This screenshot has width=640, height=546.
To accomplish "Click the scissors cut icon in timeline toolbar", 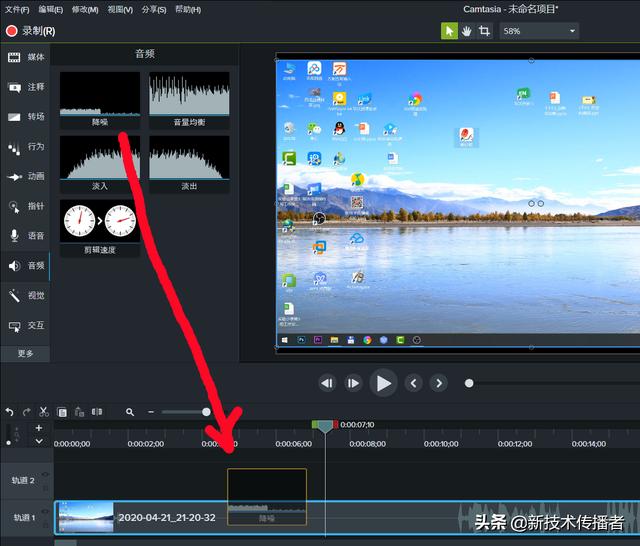I will 44,412.
